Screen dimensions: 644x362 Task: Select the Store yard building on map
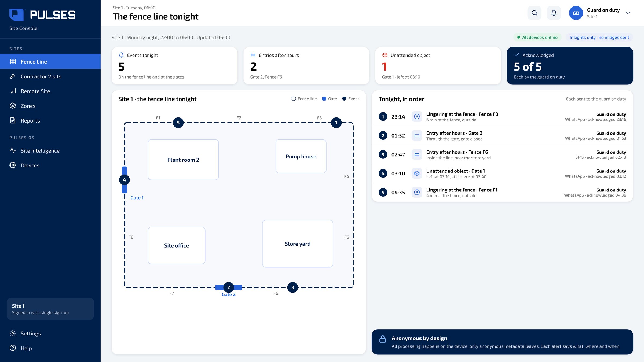click(298, 244)
